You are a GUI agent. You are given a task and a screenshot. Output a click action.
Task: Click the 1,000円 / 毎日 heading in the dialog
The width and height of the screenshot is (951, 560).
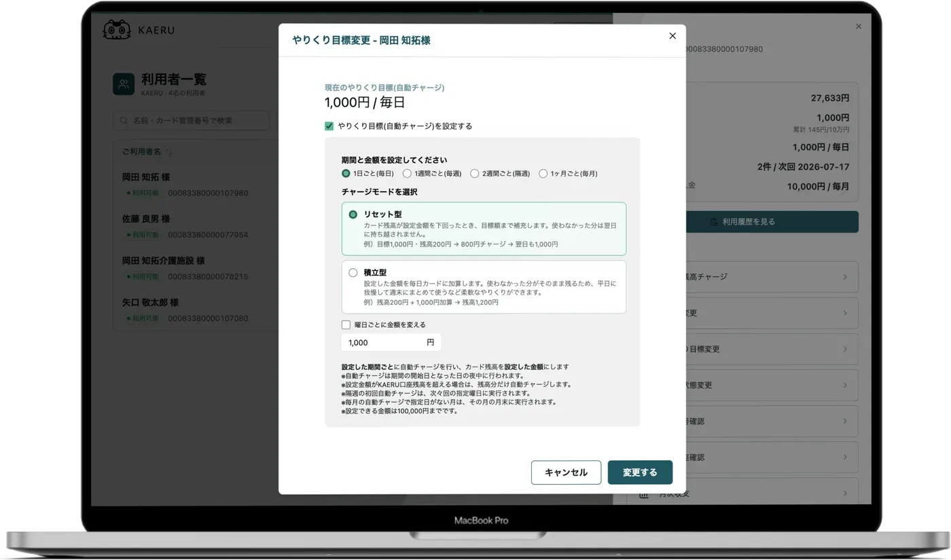pyautogui.click(x=365, y=102)
